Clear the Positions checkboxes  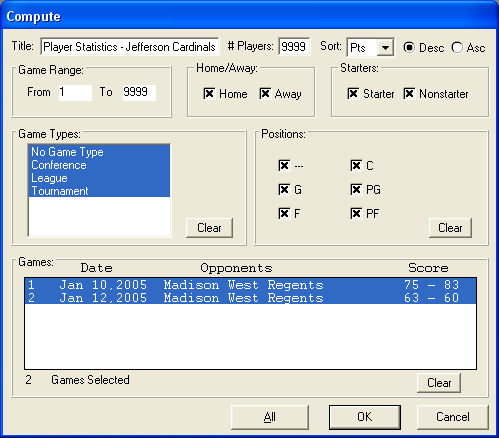[x=450, y=228]
